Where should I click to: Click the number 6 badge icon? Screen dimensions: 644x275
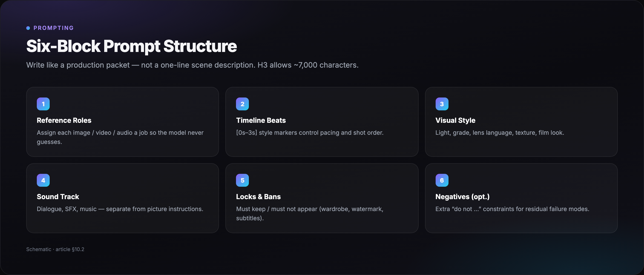442,180
